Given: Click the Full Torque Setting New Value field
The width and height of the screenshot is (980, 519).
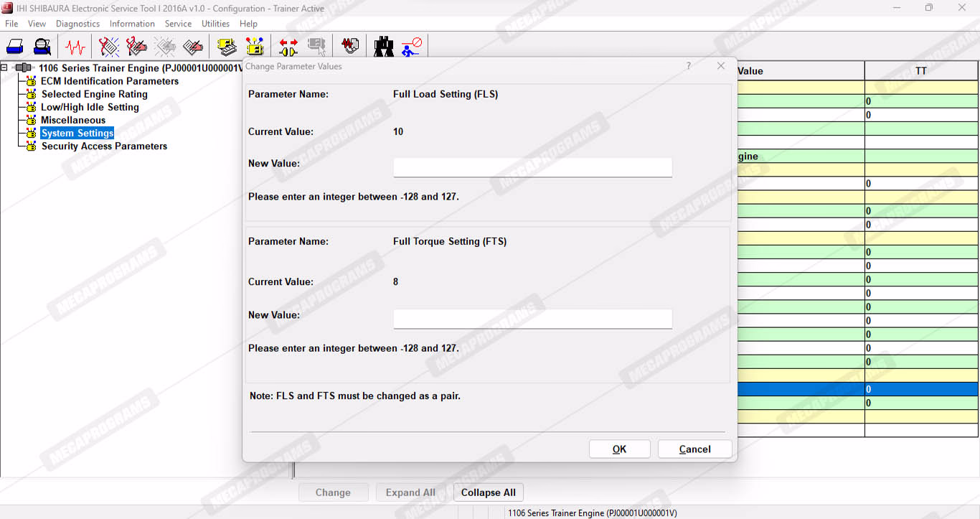Looking at the screenshot, I should pyautogui.click(x=532, y=319).
